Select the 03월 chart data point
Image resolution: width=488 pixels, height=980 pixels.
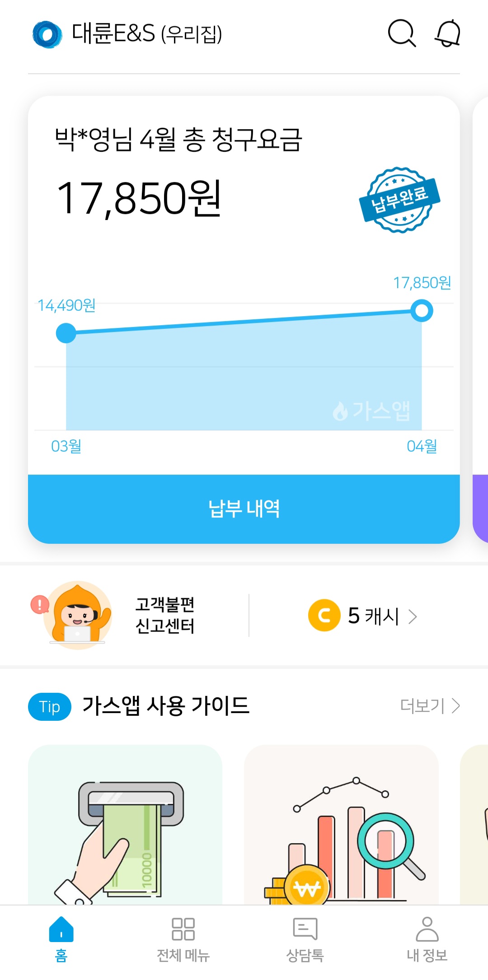coord(66,333)
